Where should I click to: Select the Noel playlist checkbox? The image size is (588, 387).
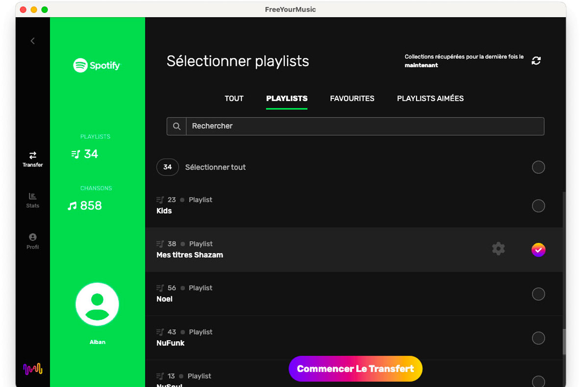539,294
